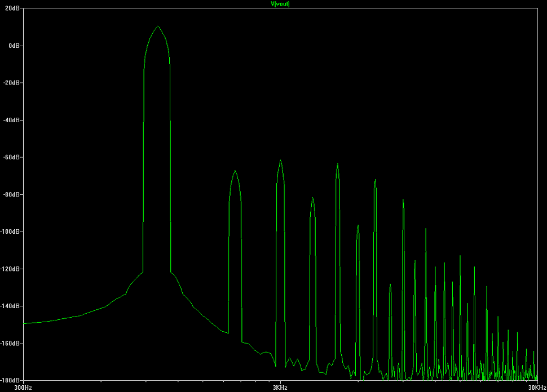Click the -180dB axis label

10,380
